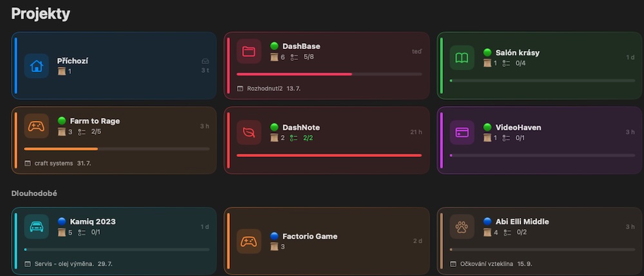Click the notes icon under Příchozí title
Screen dimensions: 644x276
point(62,71)
